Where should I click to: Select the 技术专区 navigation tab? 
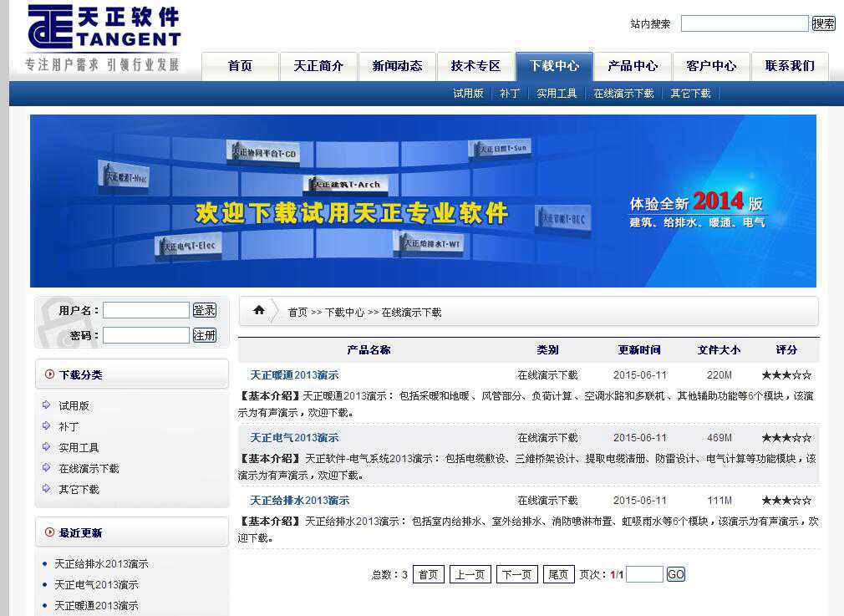(475, 66)
